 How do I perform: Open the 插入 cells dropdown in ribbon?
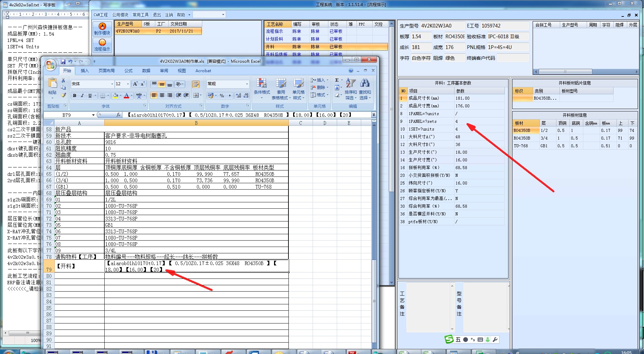click(x=319, y=80)
